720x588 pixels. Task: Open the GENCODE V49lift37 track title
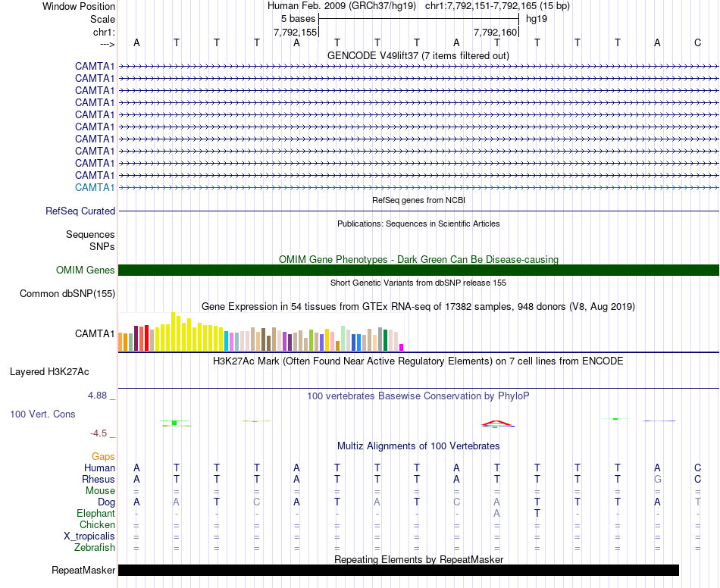click(418, 55)
